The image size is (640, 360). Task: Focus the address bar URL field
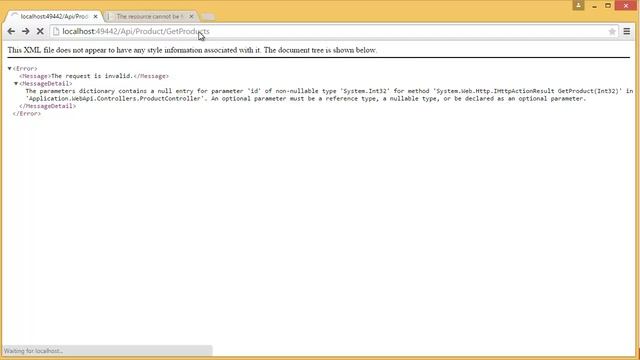pyautogui.click(x=333, y=31)
